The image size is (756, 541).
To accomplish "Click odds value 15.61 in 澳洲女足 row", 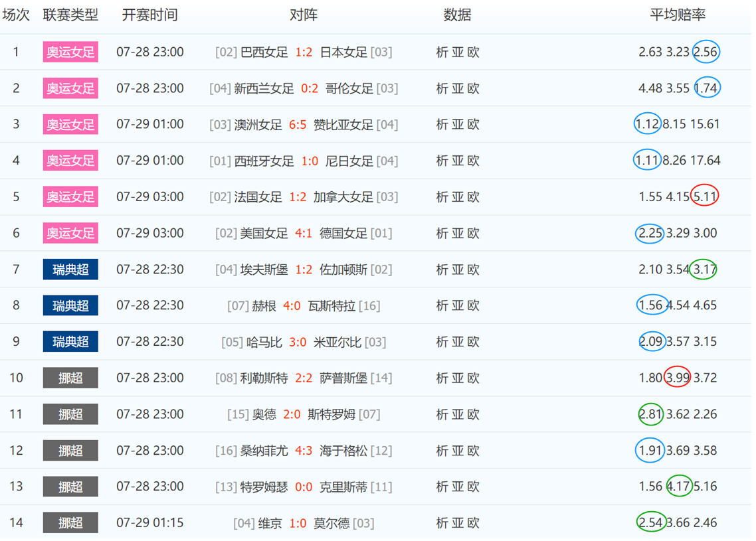I will [704, 124].
